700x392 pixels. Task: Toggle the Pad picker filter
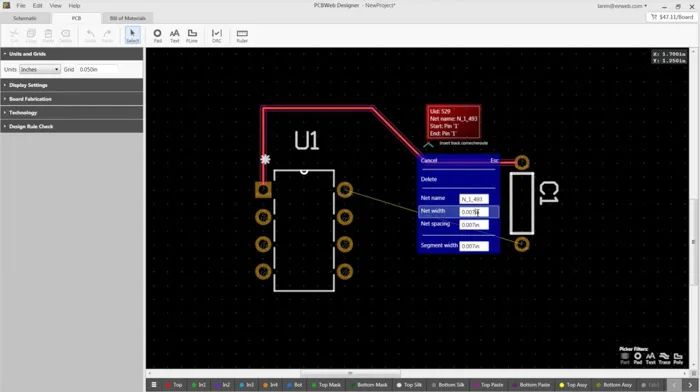click(x=638, y=358)
